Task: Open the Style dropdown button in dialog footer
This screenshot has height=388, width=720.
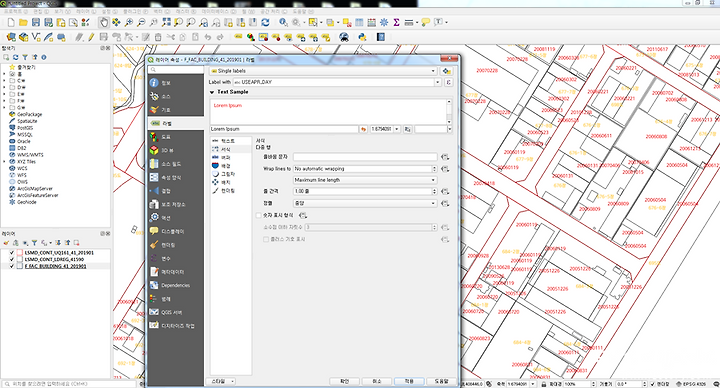Action: pos(221,381)
